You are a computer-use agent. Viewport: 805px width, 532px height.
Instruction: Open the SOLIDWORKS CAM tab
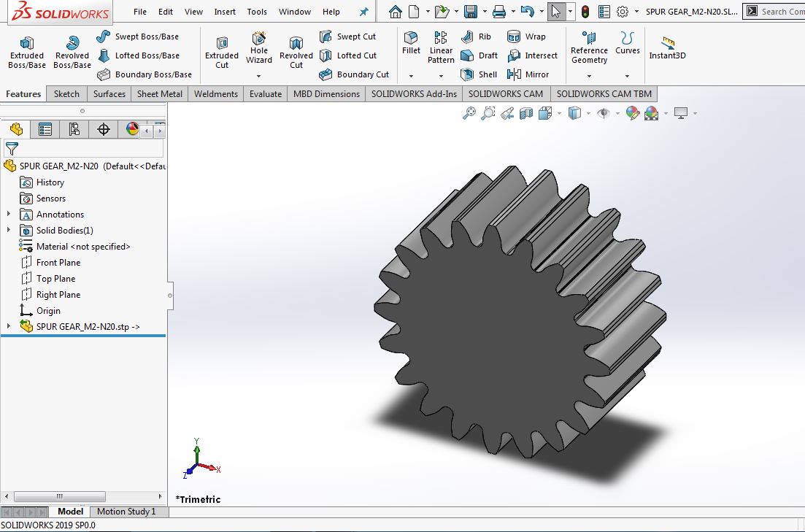tap(506, 94)
